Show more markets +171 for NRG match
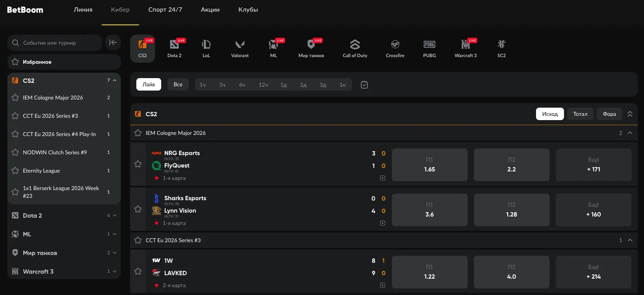Image resolution: width=644 pixels, height=295 pixels. [594, 165]
